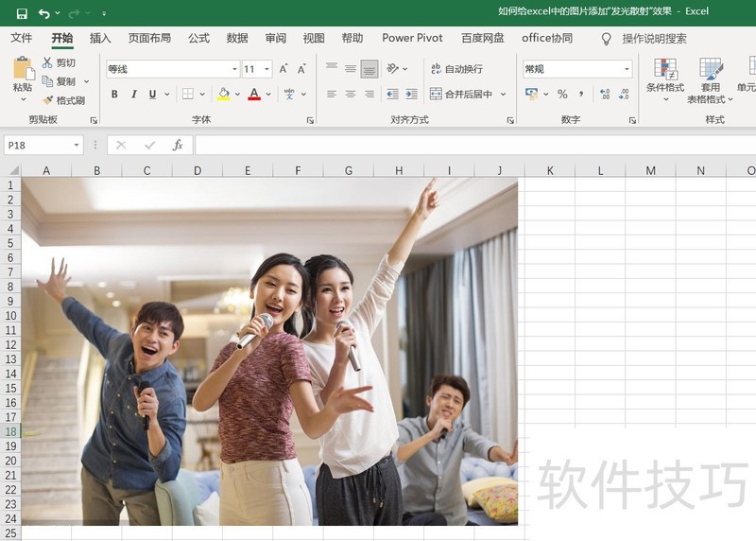Toggle middle align icon
This screenshot has width=756, height=541.
pos(351,68)
